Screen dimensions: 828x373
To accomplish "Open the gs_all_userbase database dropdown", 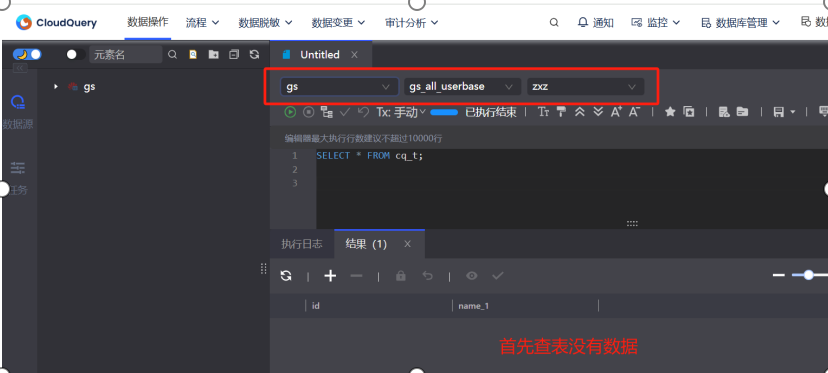I will click(x=462, y=87).
